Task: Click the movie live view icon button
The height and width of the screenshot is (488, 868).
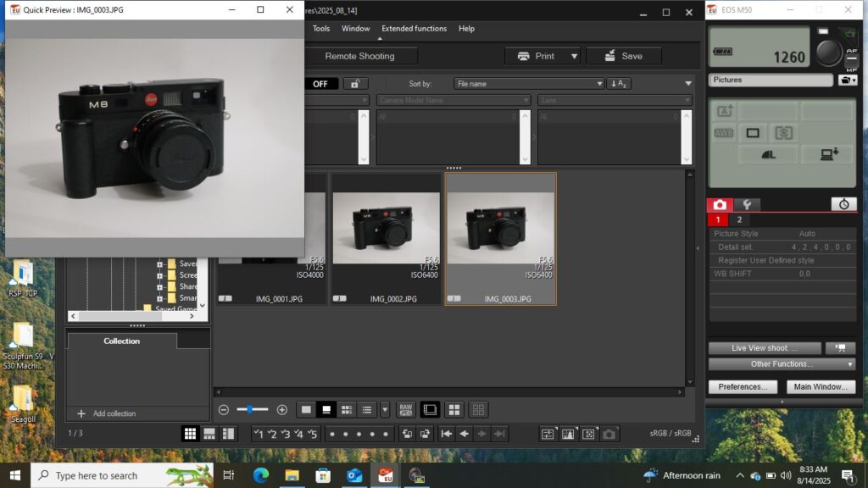Action: point(840,348)
